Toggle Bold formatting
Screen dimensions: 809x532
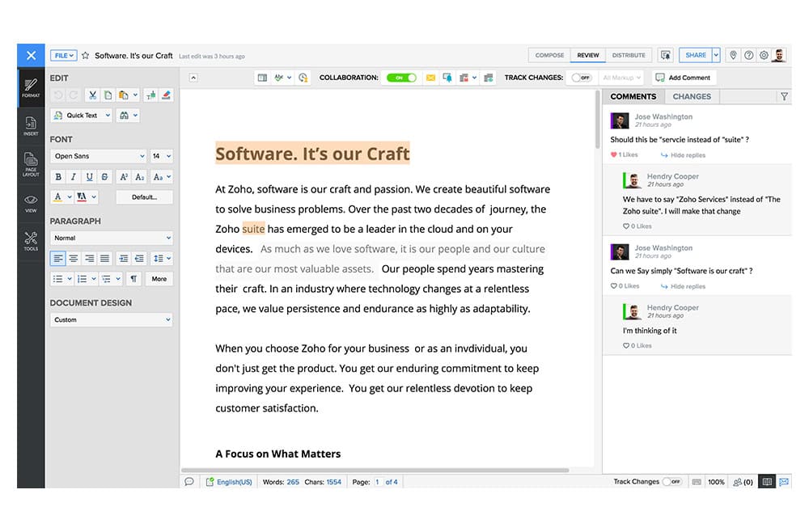tap(58, 177)
